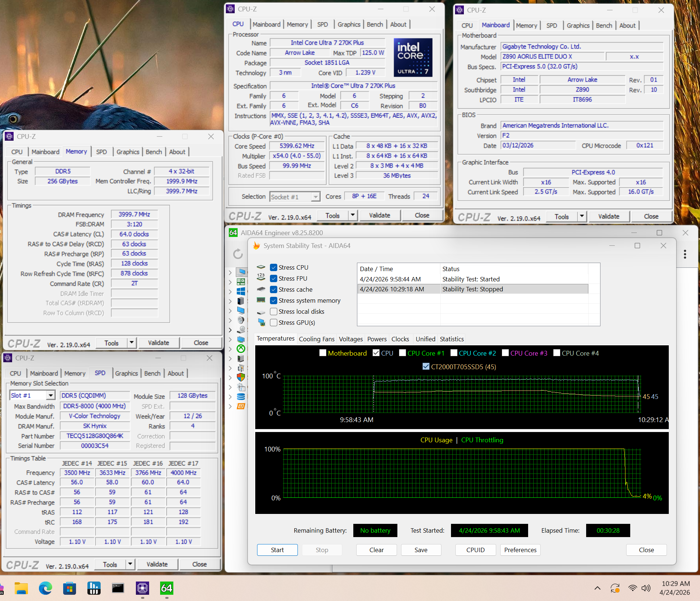Image resolution: width=700 pixels, height=601 pixels.
Task: Uncheck the Stress CPU checkbox
Action: 274,267
